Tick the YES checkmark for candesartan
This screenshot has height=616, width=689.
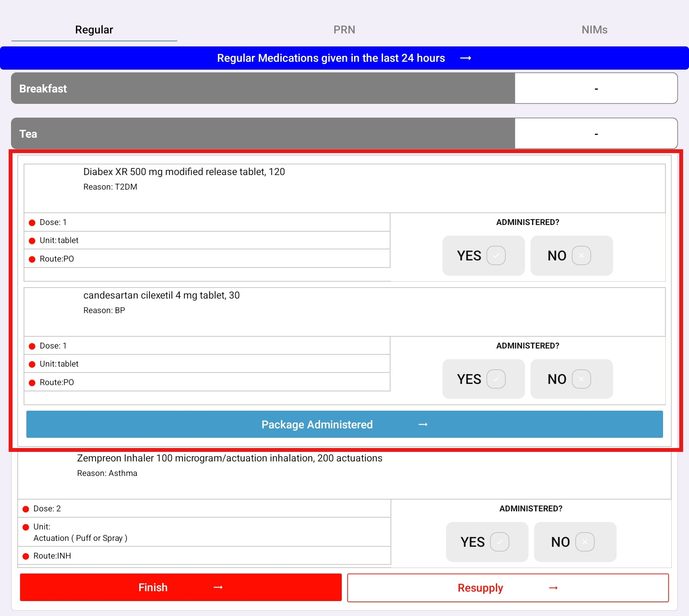496,379
